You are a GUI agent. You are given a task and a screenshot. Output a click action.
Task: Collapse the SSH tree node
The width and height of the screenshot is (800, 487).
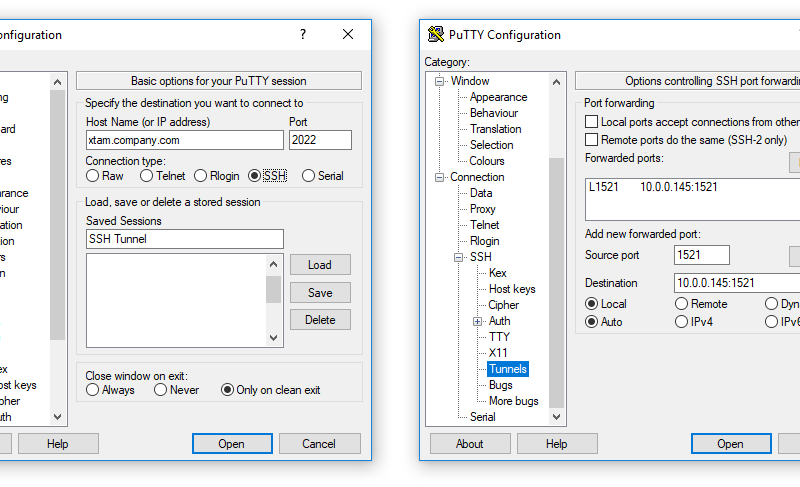pos(458,257)
